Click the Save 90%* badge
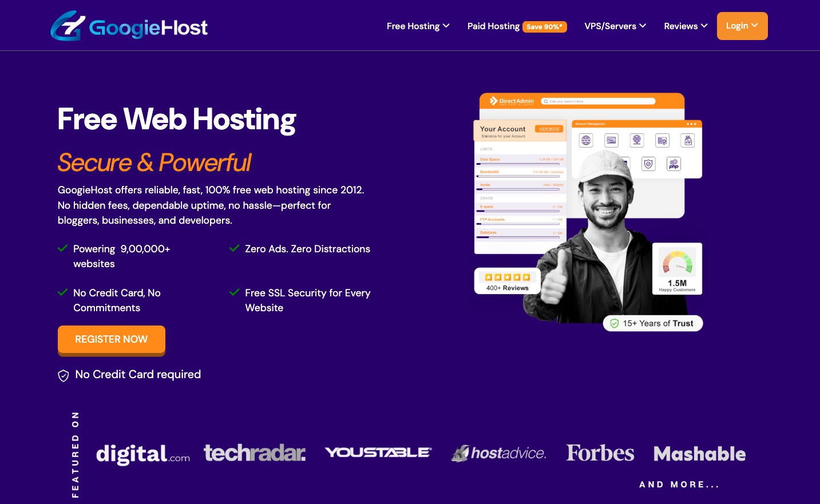Viewport: 820px width, 504px height. click(x=544, y=27)
